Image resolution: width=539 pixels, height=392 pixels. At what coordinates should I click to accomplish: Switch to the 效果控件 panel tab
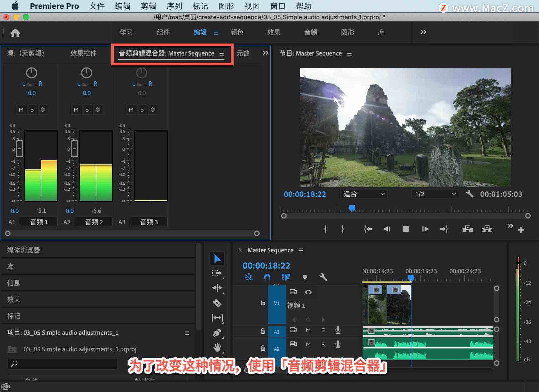[83, 53]
